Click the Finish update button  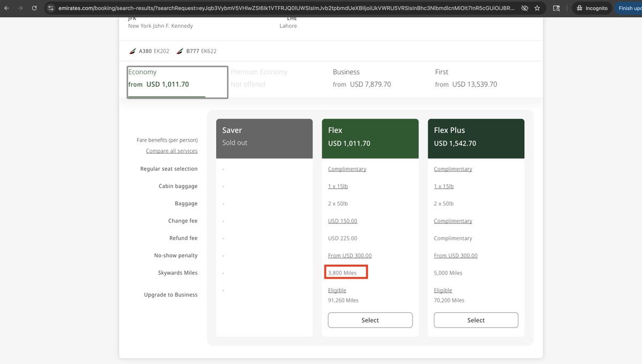click(629, 9)
